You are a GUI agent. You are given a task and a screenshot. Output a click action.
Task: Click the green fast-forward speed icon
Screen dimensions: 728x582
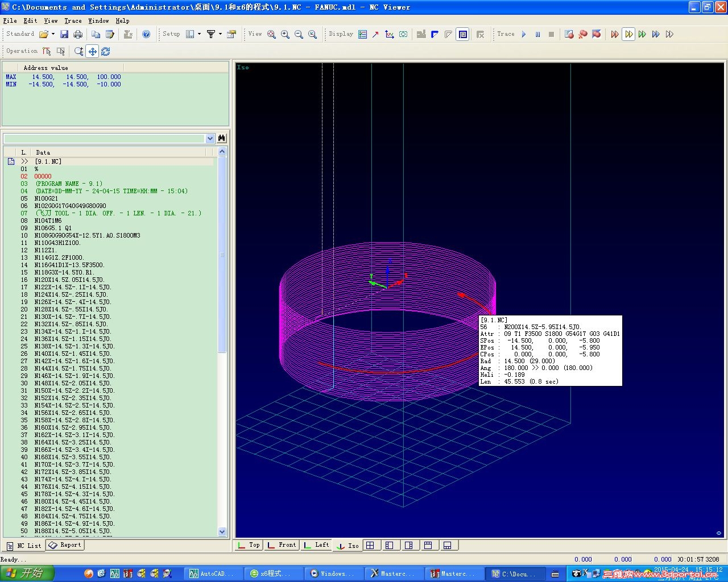(x=642, y=34)
